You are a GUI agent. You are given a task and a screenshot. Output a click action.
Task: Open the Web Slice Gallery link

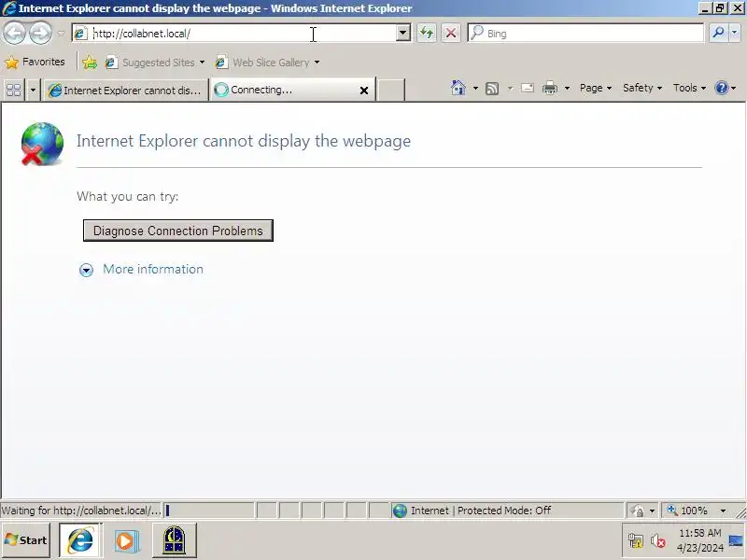pyautogui.click(x=262, y=63)
